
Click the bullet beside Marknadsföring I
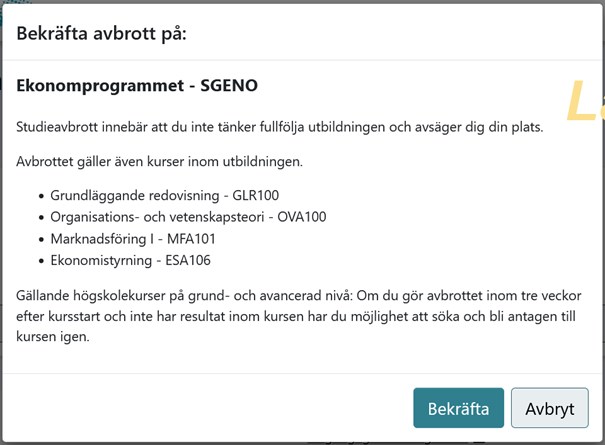[x=41, y=240]
